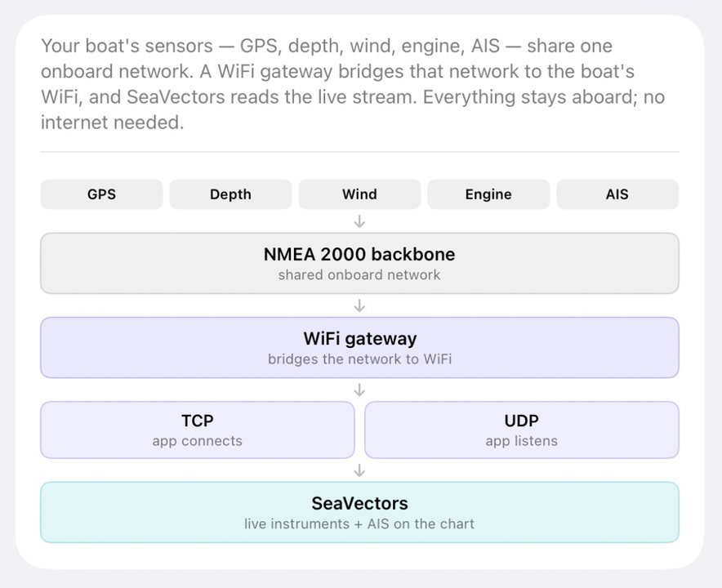Screen dimensions: 722x588
Task: Click the GPS sensor box
Action: click(102, 194)
